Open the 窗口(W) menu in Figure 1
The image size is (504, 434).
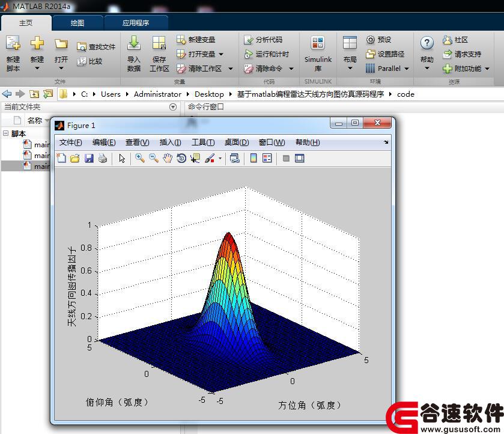click(x=272, y=142)
